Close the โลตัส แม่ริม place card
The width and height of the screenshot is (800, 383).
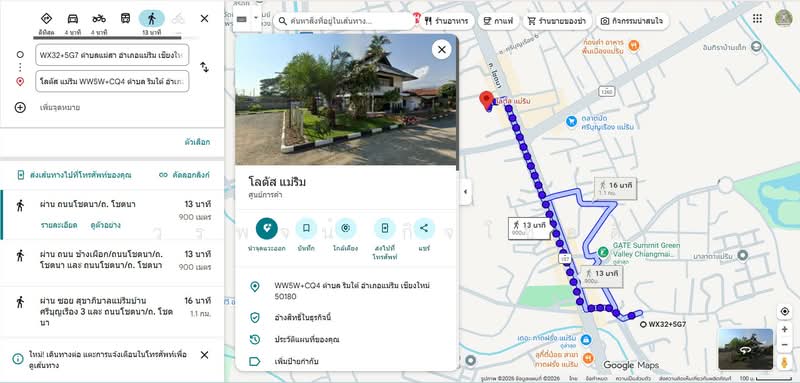[442, 49]
